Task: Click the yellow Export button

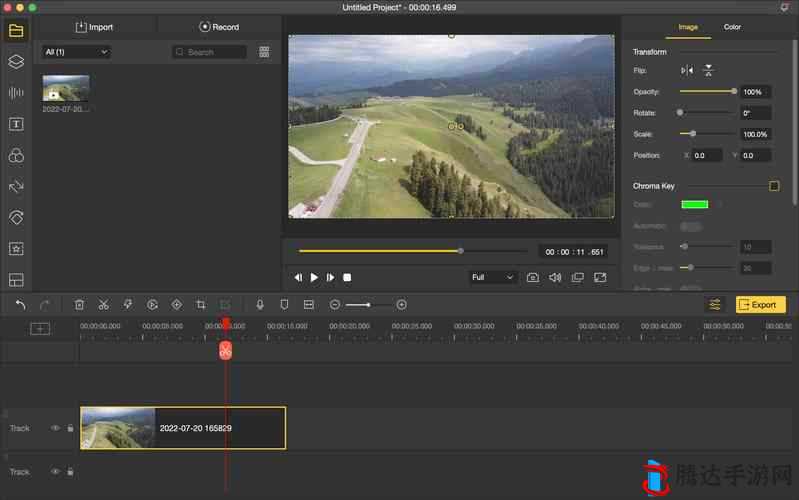Action: (760, 305)
